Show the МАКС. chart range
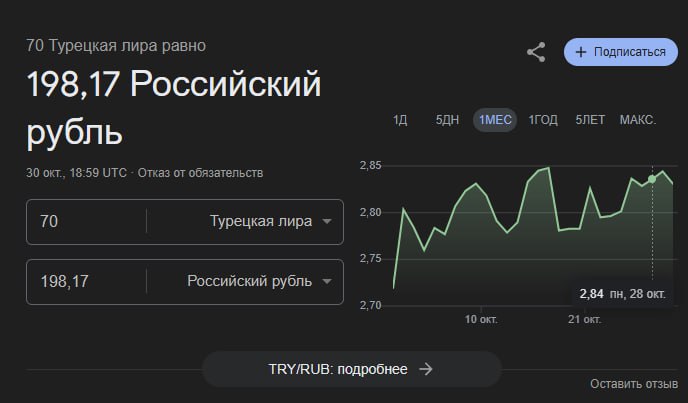 pos(638,120)
